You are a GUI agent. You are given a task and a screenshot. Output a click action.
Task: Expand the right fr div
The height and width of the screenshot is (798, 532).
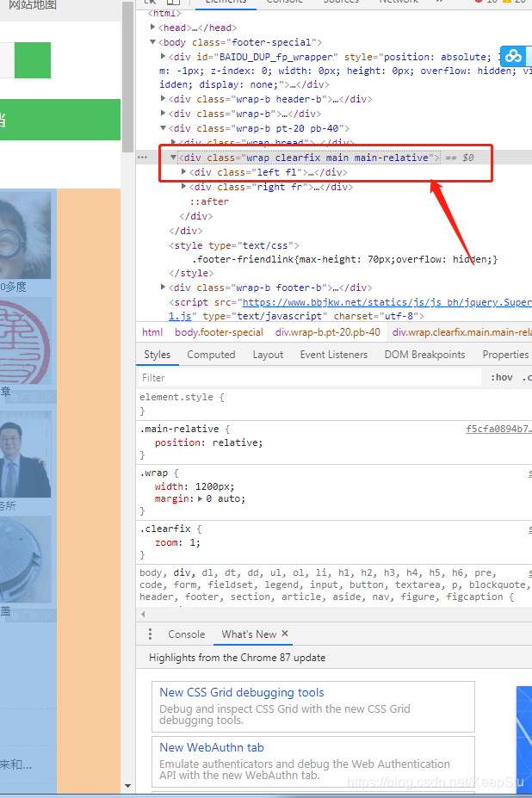[183, 187]
